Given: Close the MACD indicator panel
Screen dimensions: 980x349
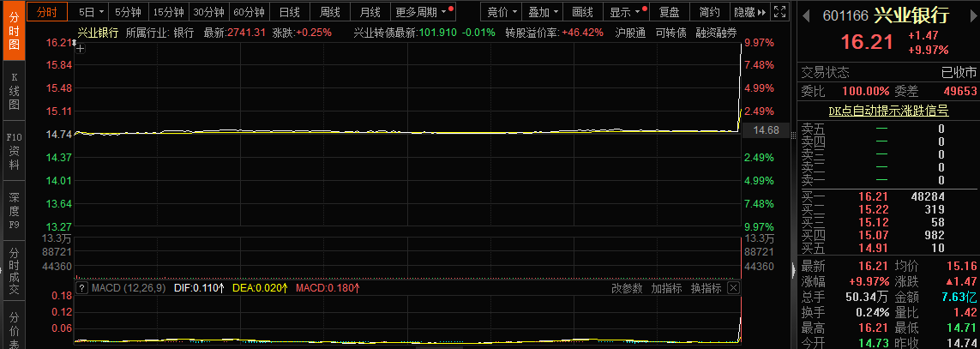Looking at the screenshot, I should pos(733,288).
